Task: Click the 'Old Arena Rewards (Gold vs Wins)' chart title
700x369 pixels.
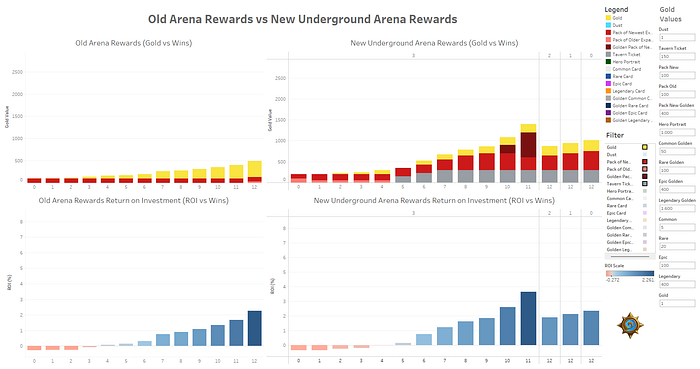Action: coord(133,43)
